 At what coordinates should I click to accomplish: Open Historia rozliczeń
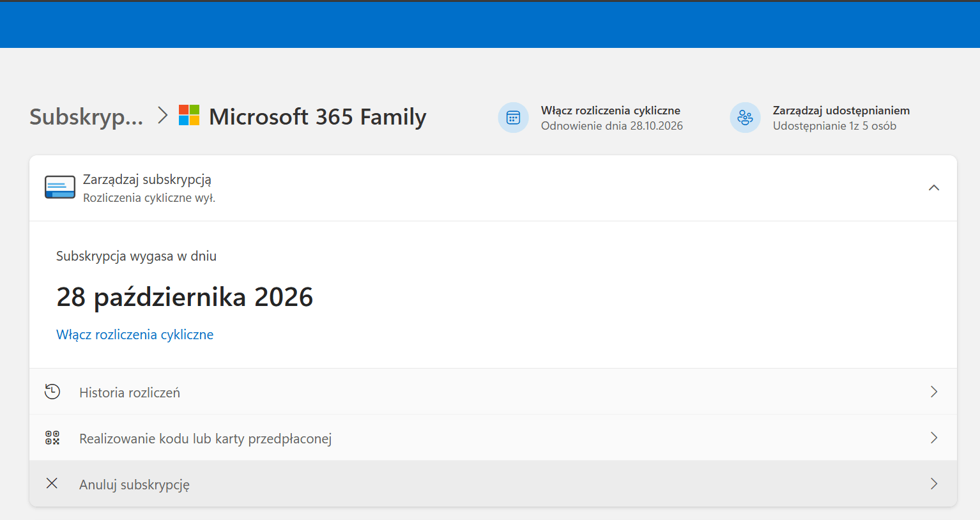click(493, 392)
